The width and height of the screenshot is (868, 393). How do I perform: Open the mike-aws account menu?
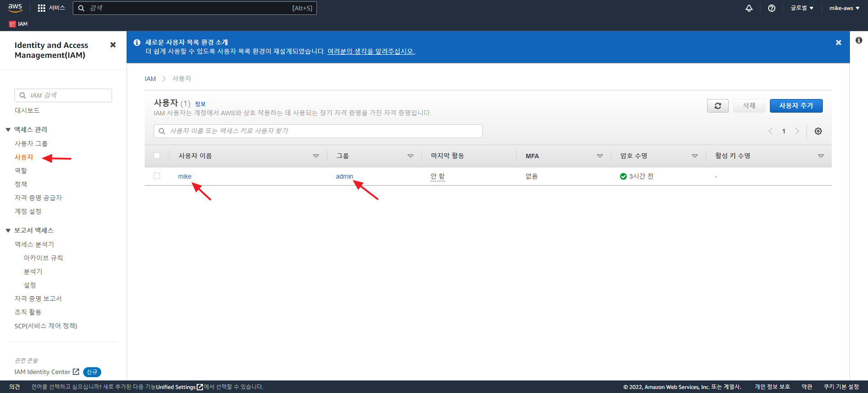[x=844, y=8]
